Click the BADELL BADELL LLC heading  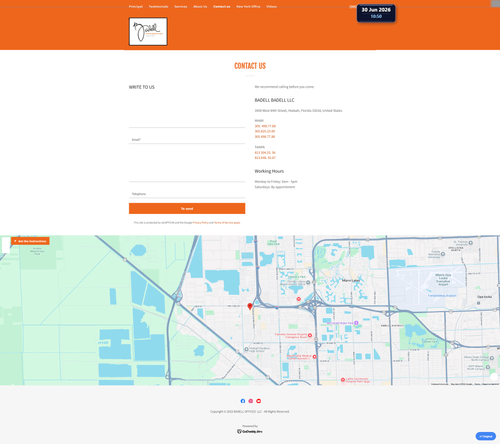coord(274,100)
